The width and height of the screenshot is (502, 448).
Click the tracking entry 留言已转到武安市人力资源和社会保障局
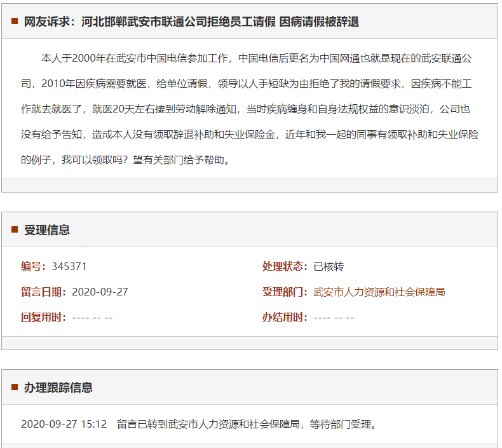[208, 424]
